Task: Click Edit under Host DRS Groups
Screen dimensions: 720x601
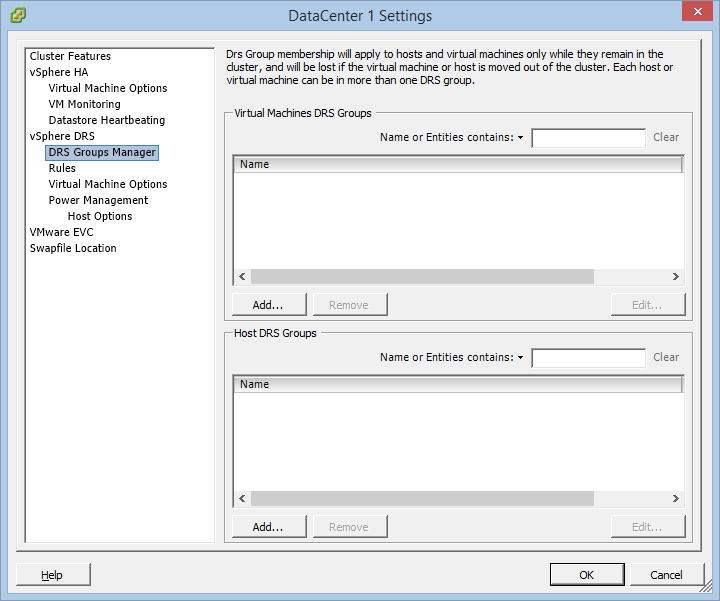Action: tap(647, 527)
